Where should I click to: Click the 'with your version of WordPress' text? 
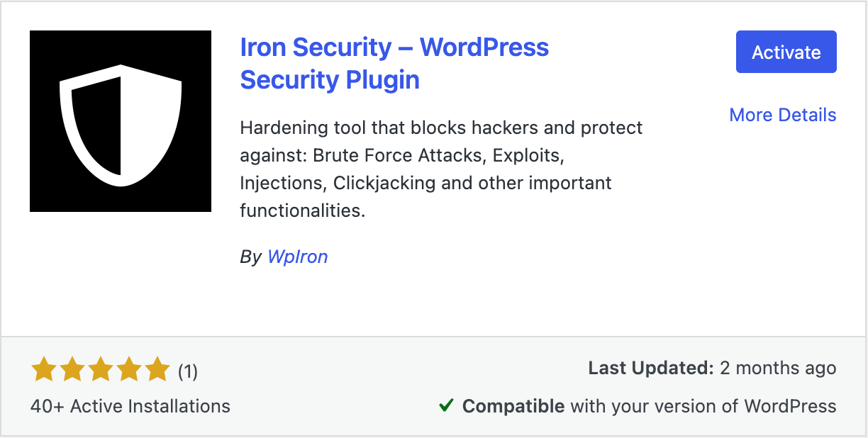click(703, 406)
